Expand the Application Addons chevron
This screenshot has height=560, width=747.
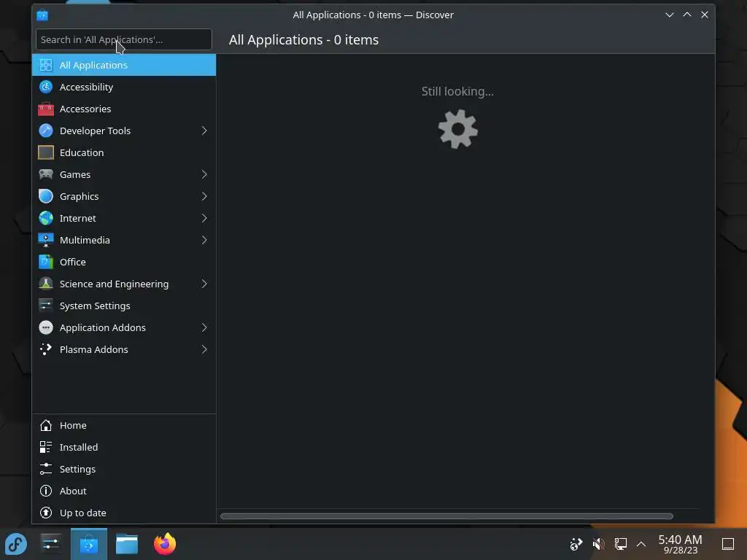point(204,327)
